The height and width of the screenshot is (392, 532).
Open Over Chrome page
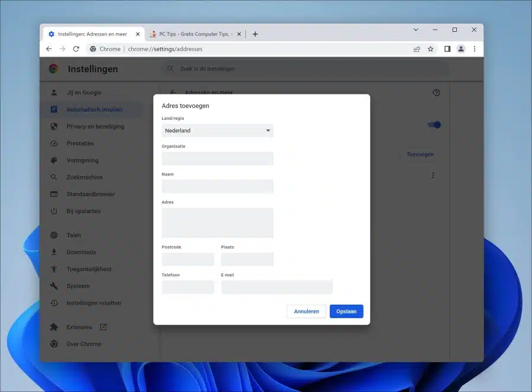[x=84, y=344]
